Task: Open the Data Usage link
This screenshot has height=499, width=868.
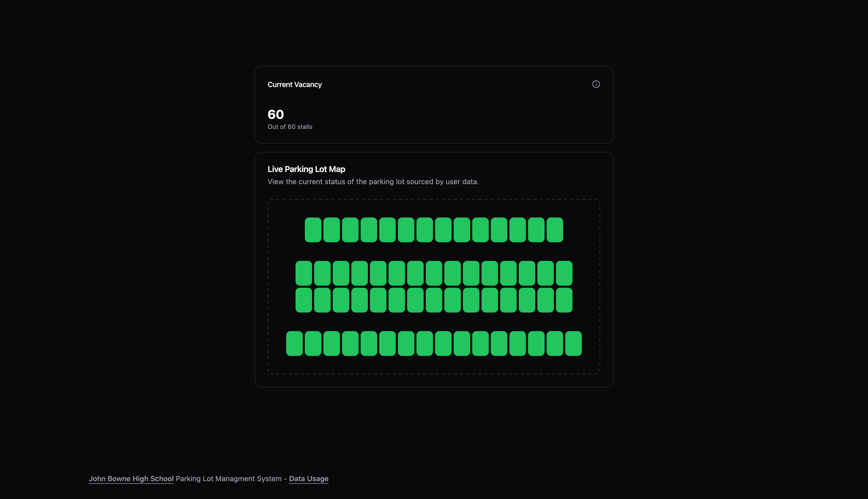Action: (x=308, y=478)
